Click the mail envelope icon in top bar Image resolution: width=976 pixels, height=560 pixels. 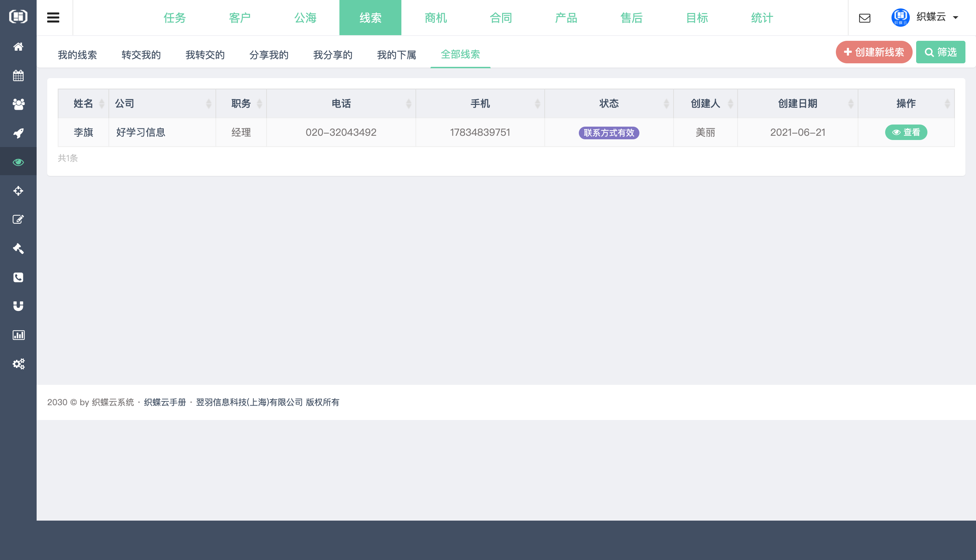point(865,18)
